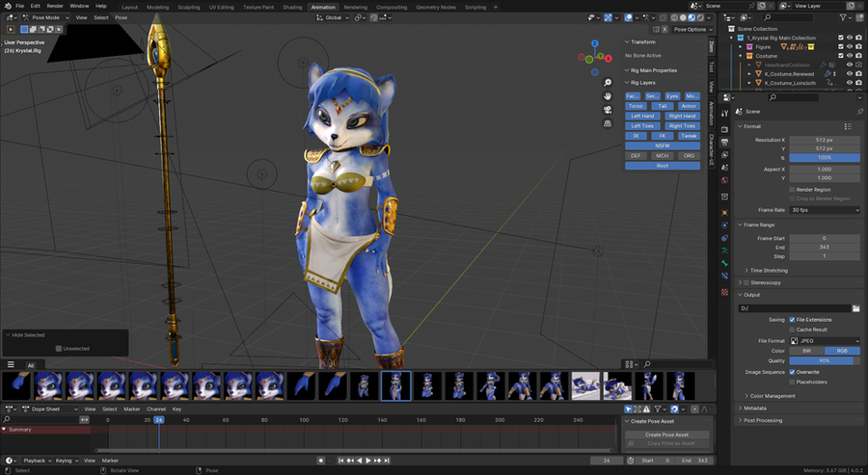Toggle the NSFW rig layer button
Image resolution: width=868 pixels, height=475 pixels.
pos(663,146)
